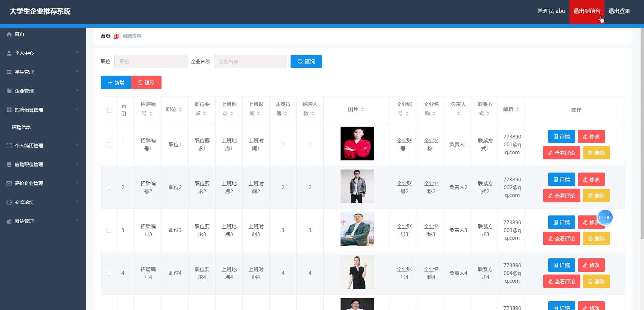
Task: Sort by 招聘人数 column arrows
Action: 313,113
